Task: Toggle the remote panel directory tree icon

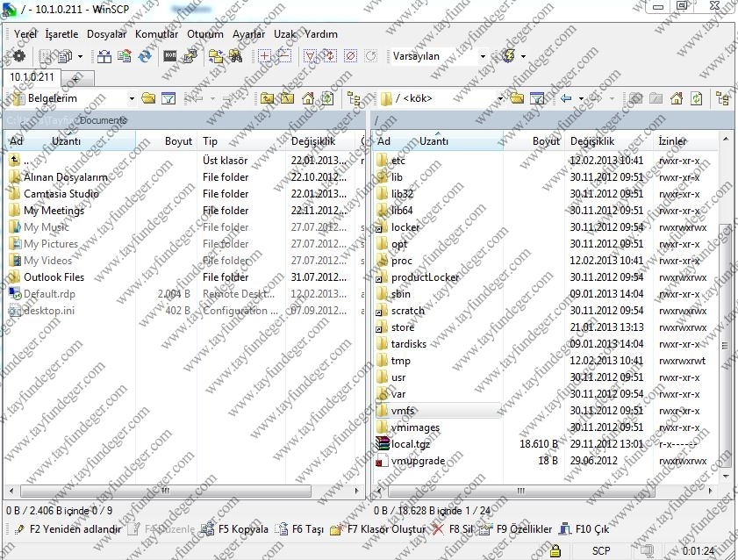Action: coord(722,98)
